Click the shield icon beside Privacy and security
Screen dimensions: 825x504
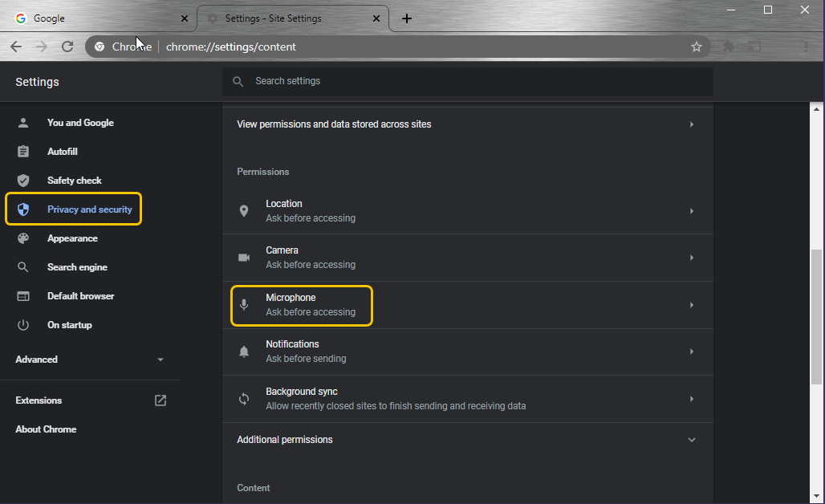[23, 209]
